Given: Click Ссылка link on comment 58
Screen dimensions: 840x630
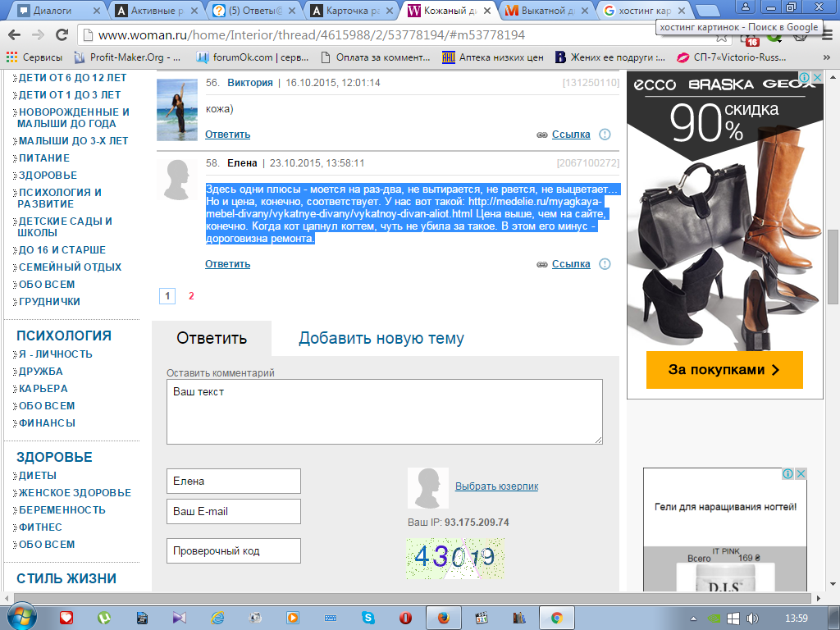Looking at the screenshot, I should [x=571, y=264].
